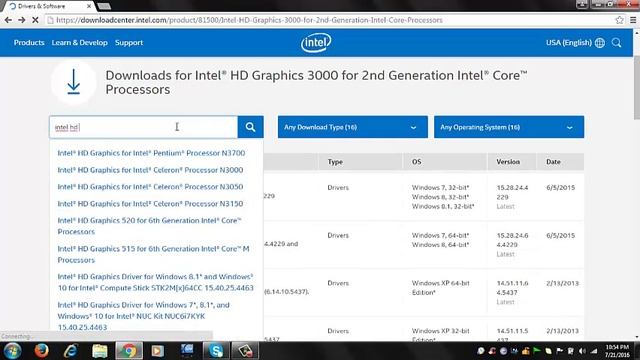This screenshot has height=360, width=640.
Task: Choose suggestion for Pentium Processor N3700
Action: point(151,153)
